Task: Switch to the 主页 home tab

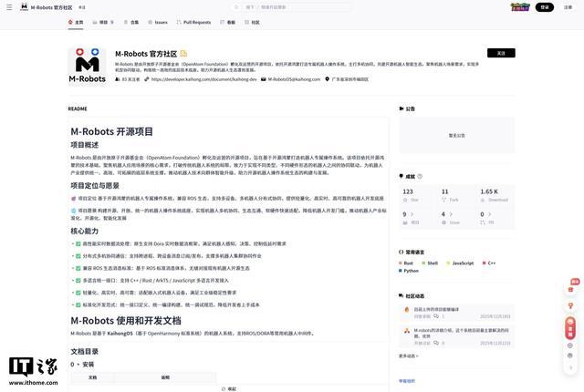Action: (x=76, y=22)
